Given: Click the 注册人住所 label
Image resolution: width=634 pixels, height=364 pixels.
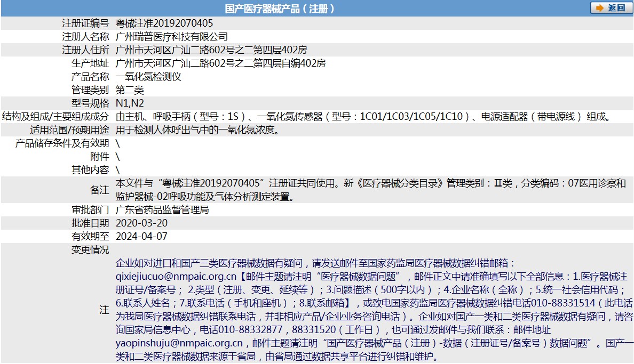Looking at the screenshot, I should coord(86,50).
